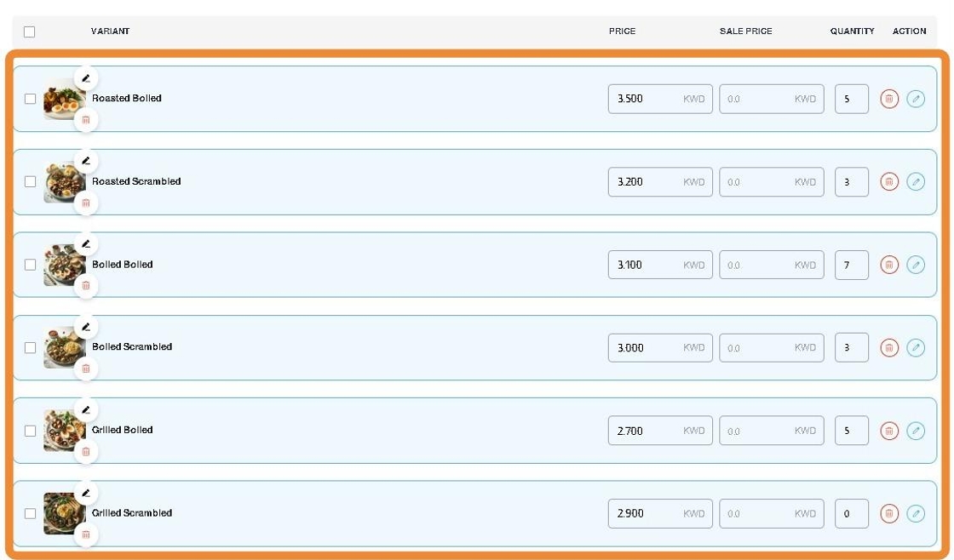Focus sale price field for Boiled Boiled
954x560 pixels.
pos(772,265)
